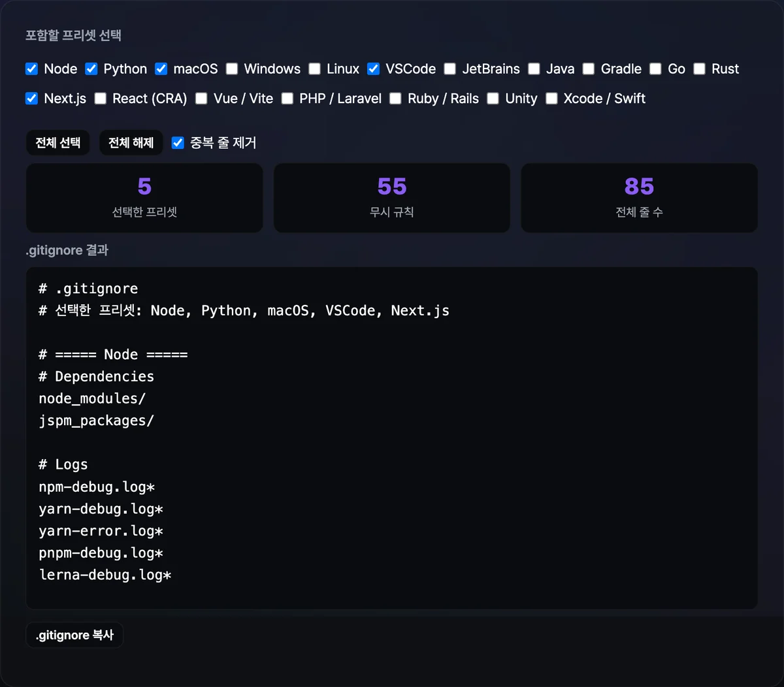
Task: Check the PHP / Laravel preset checkbox
Action: tap(287, 98)
